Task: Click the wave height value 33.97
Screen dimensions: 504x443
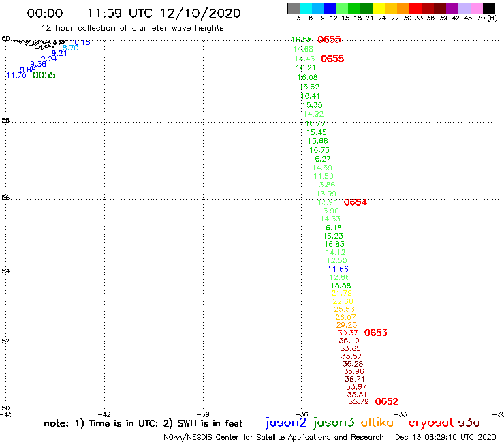Action: point(356,386)
